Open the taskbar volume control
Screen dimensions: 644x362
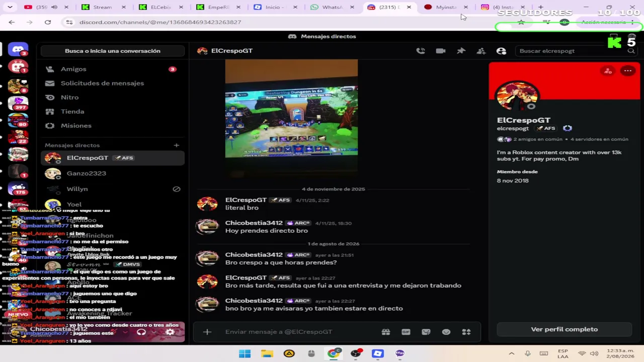(x=594, y=353)
